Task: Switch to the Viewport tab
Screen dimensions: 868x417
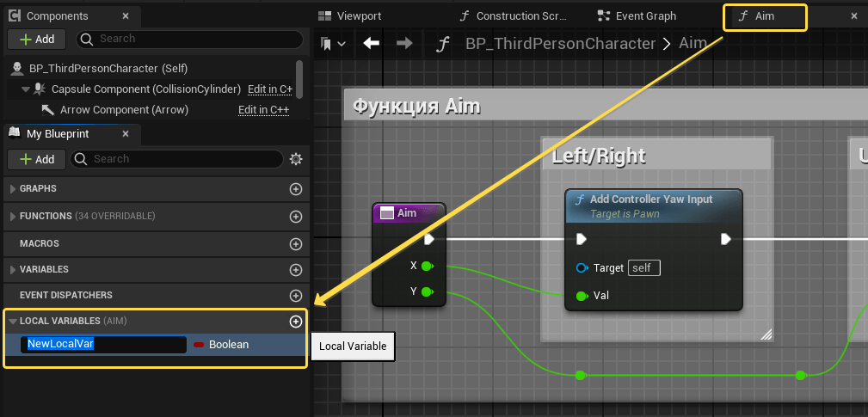Action: click(350, 16)
